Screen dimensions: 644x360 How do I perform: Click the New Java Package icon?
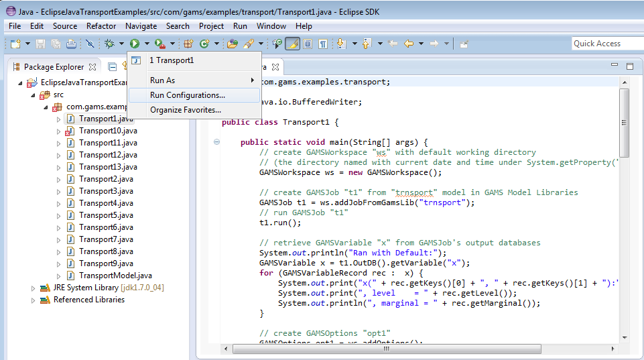(x=188, y=44)
